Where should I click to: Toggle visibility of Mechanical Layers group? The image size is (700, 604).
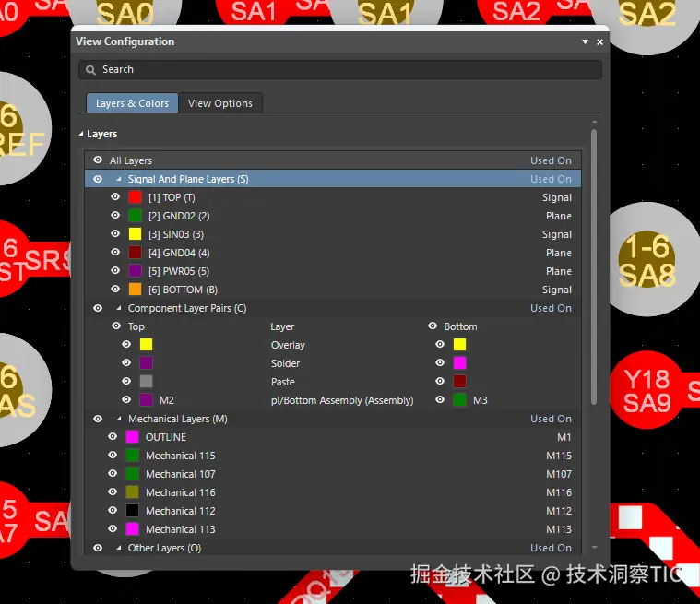98,419
